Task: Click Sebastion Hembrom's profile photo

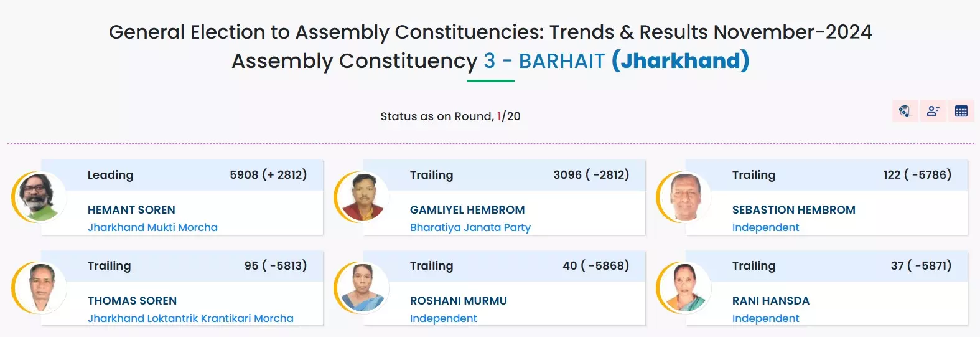Action: point(684,197)
